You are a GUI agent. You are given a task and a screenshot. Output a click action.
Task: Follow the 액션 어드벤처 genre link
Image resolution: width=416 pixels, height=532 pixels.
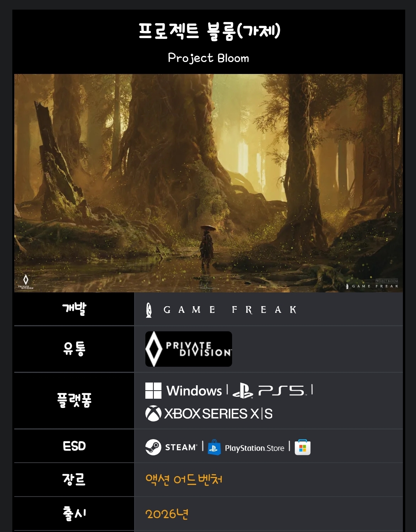(184, 480)
